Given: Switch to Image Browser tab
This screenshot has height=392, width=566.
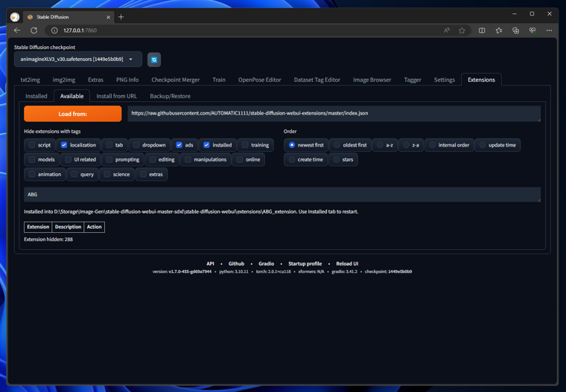Looking at the screenshot, I should (x=372, y=80).
